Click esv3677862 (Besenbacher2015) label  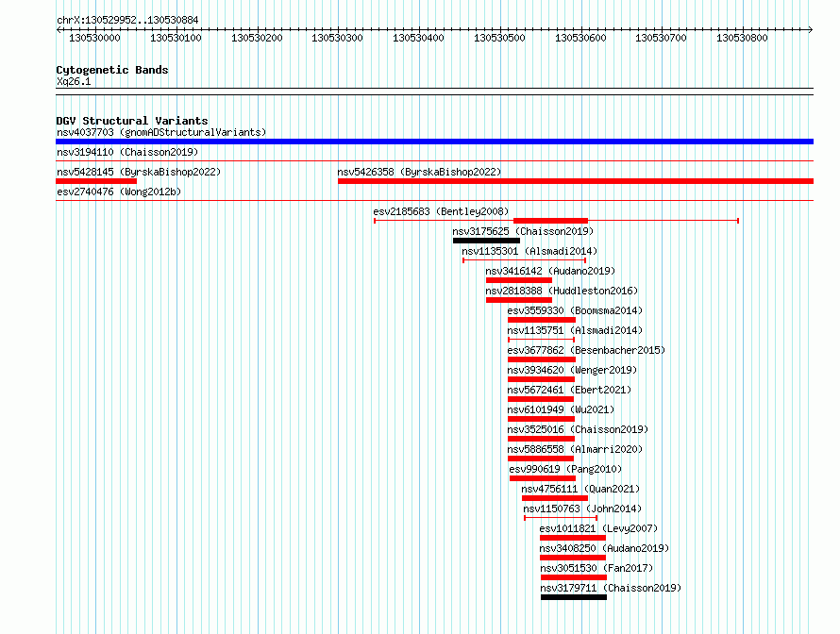point(586,350)
